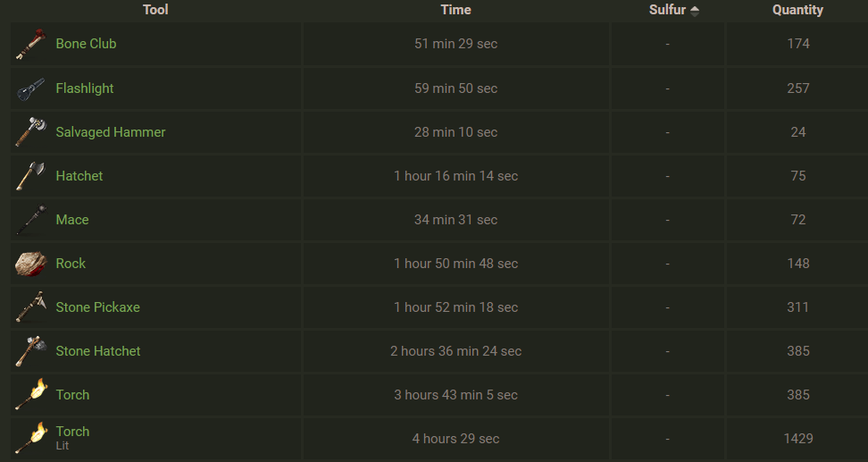This screenshot has width=868, height=462.
Task: Select the Stone Pickaxe icon
Action: (x=31, y=307)
